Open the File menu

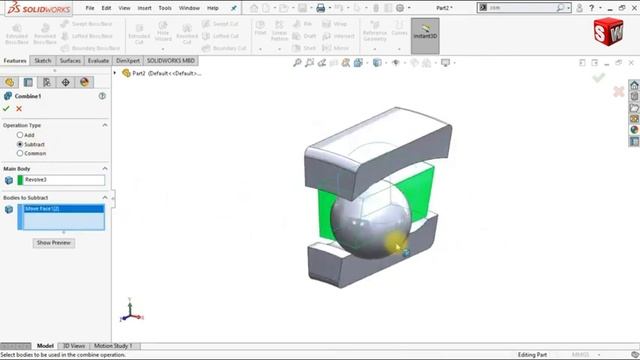pyautogui.click(x=90, y=8)
